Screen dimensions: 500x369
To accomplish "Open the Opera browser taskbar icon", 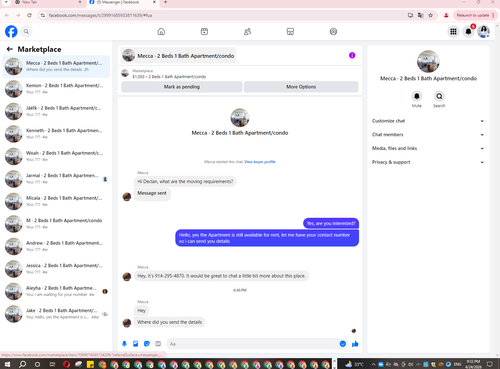I will coord(66,364).
